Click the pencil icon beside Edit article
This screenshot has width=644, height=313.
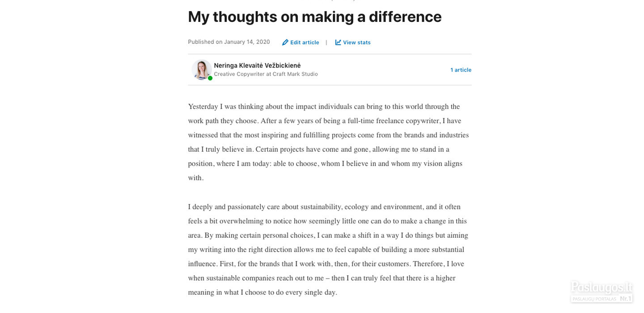tap(285, 43)
